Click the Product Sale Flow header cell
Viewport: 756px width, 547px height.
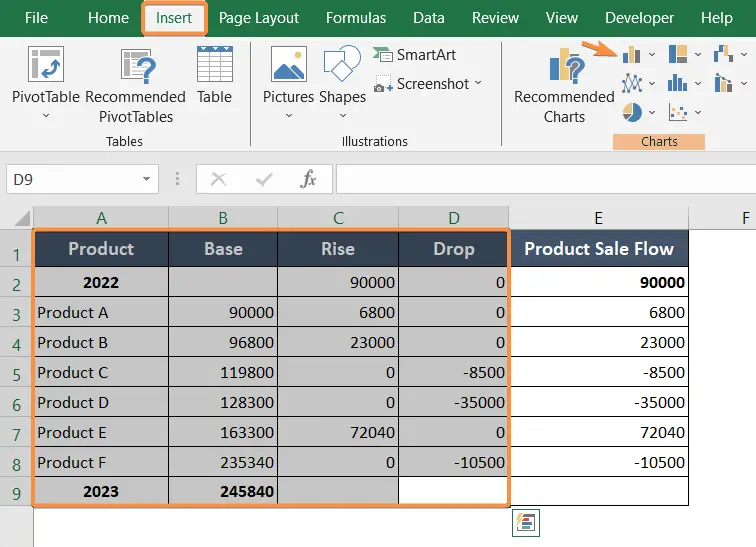pyautogui.click(x=599, y=249)
